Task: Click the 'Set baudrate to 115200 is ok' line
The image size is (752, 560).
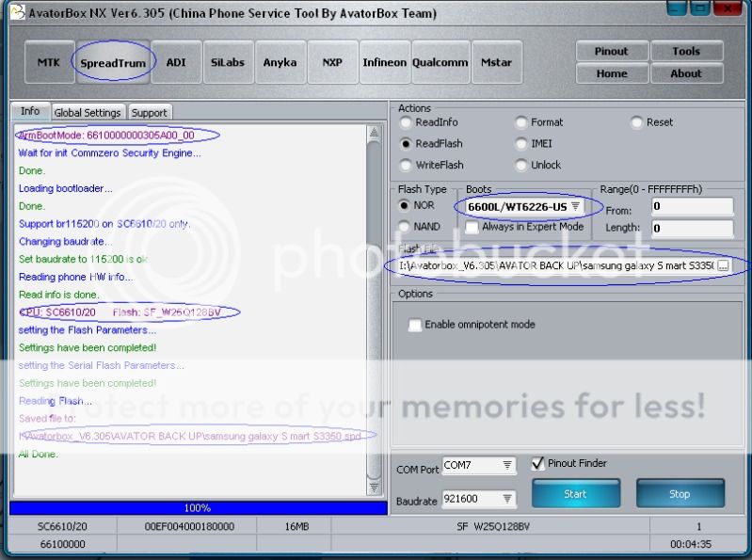Action: tap(83, 260)
